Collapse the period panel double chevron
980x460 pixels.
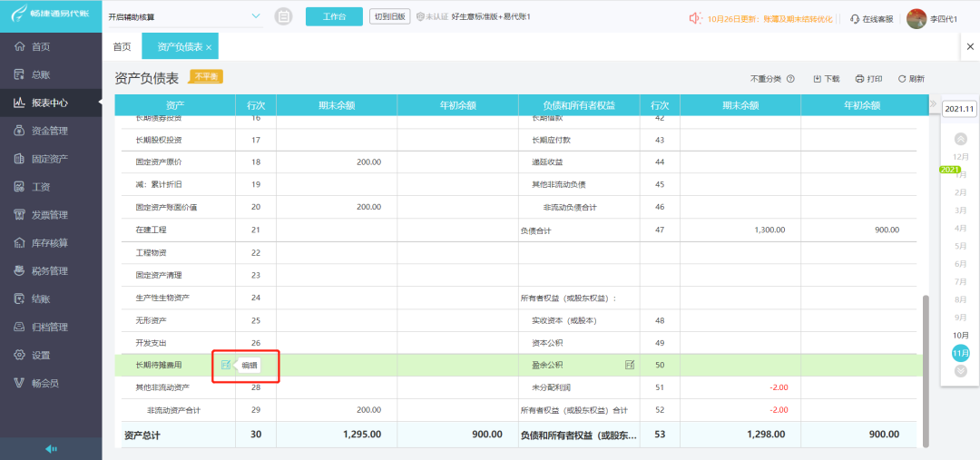pos(933,103)
